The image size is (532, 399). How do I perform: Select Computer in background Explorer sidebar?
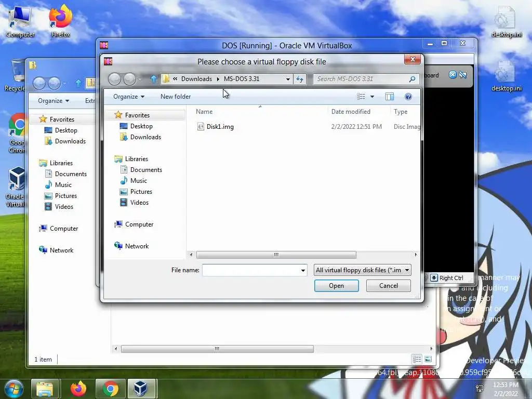click(63, 229)
